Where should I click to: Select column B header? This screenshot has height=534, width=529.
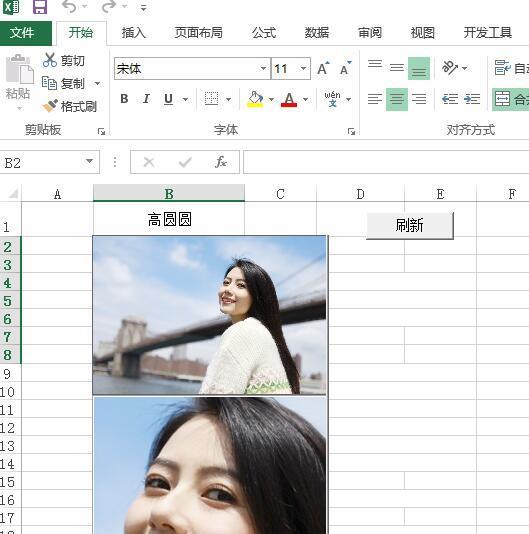pos(169,193)
